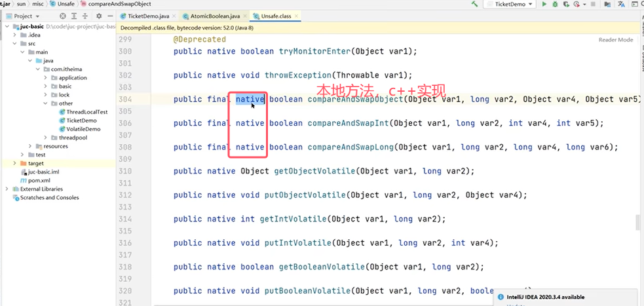
Task: Run TicketDemo with the green play icon
Action: pyautogui.click(x=544, y=4)
